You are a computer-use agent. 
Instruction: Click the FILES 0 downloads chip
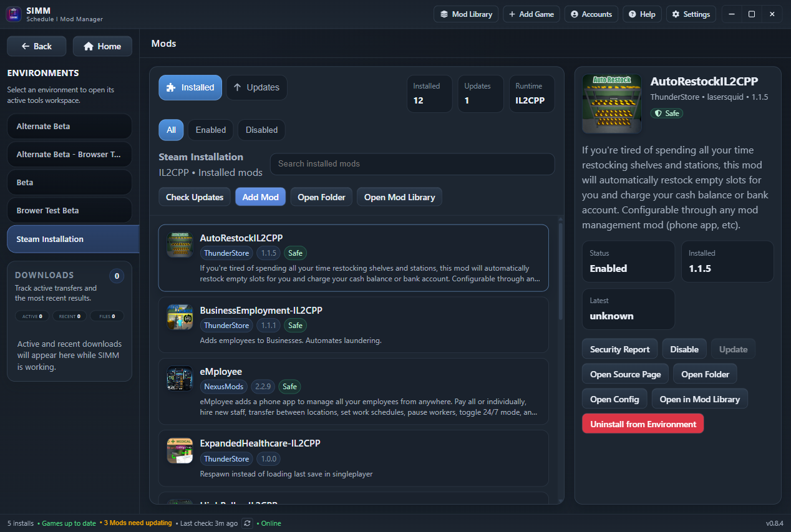click(x=107, y=316)
